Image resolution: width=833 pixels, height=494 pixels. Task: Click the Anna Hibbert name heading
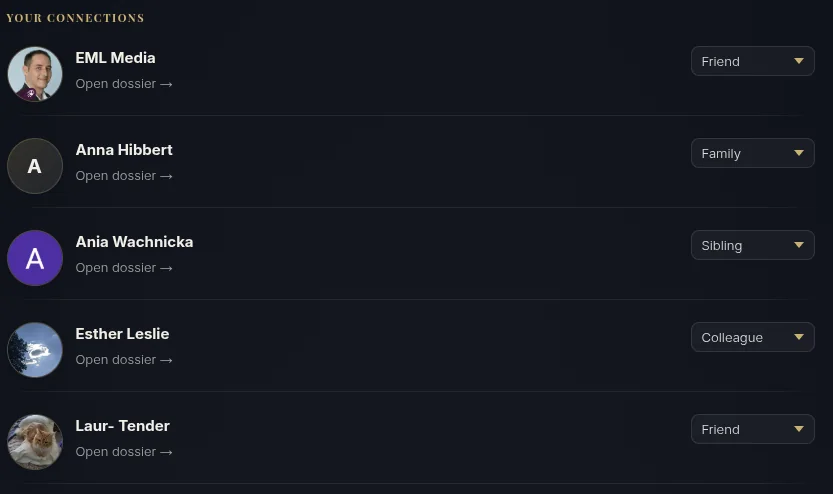(x=124, y=150)
